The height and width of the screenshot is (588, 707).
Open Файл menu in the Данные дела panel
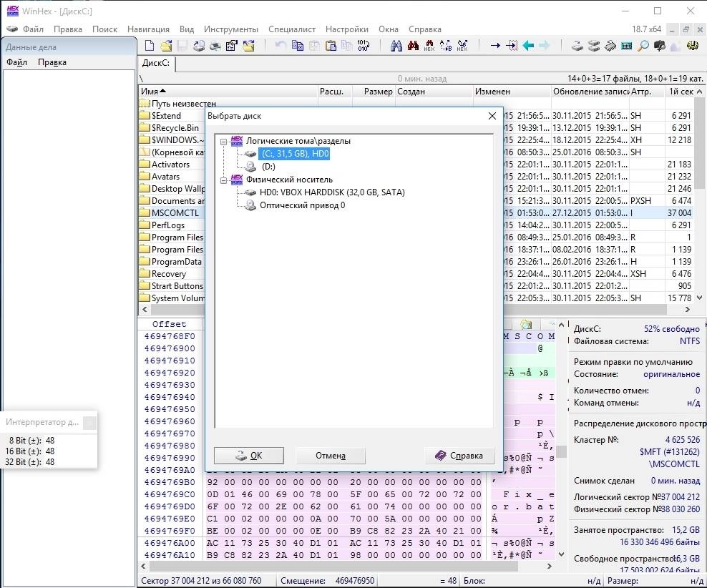coord(16,62)
